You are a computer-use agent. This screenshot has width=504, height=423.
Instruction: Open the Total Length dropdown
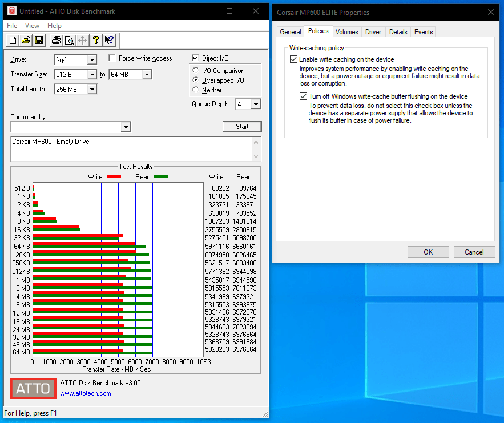tap(92, 89)
